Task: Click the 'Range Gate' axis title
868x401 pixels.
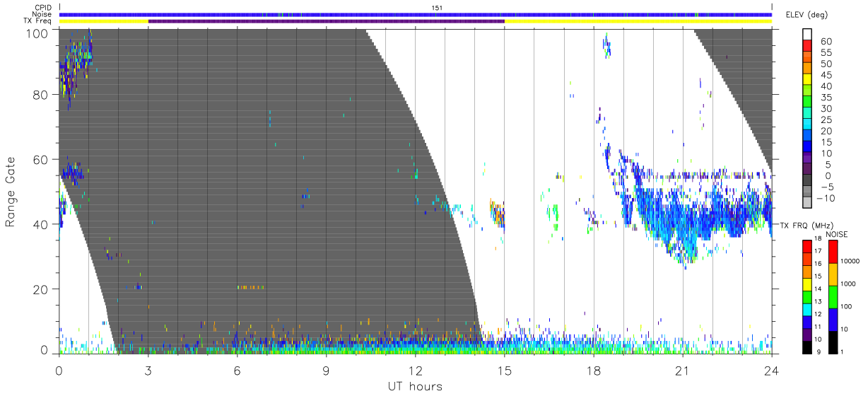Action: click(11, 192)
